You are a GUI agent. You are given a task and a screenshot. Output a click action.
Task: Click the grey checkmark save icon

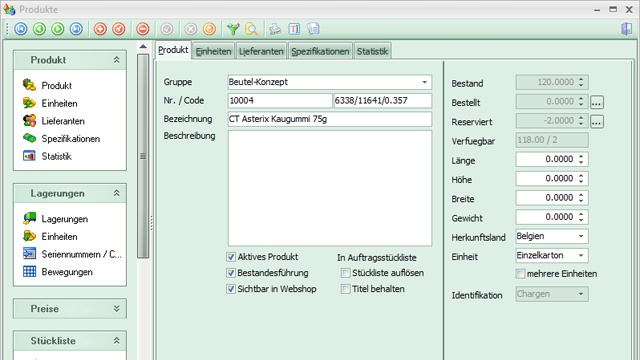coord(167,29)
